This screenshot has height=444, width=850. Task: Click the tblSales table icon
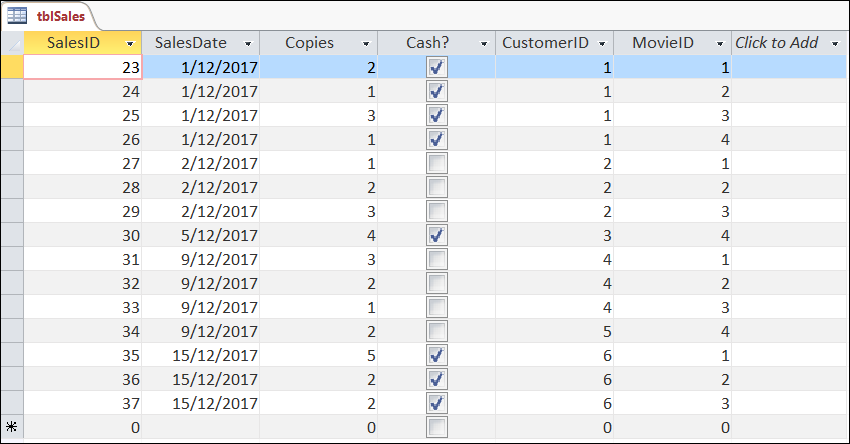click(x=17, y=15)
